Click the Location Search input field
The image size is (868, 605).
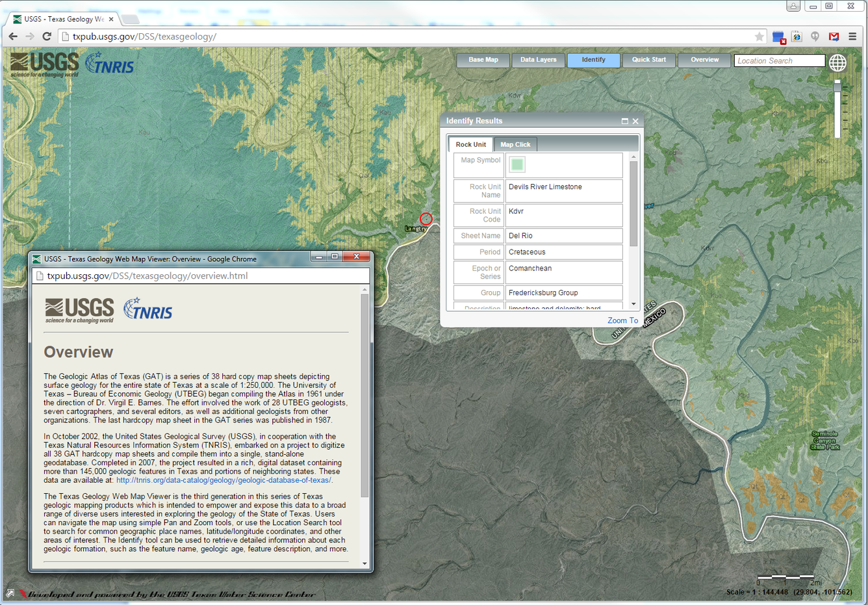(x=779, y=60)
